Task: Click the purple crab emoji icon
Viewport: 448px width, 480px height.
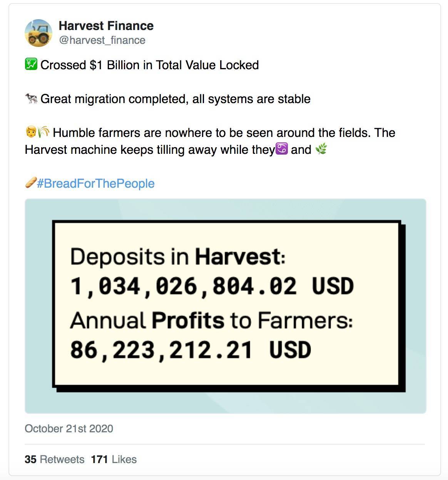Action: 281,149
